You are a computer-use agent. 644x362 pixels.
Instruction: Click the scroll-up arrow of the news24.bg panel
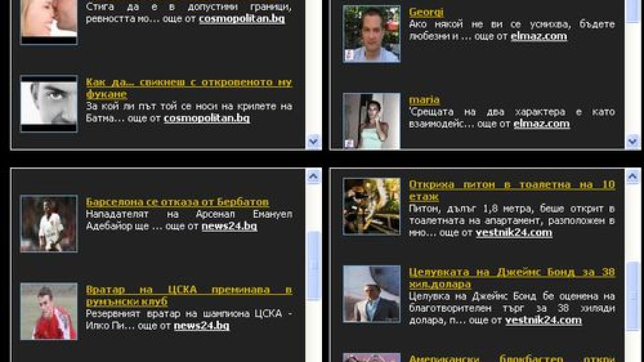[313, 176]
